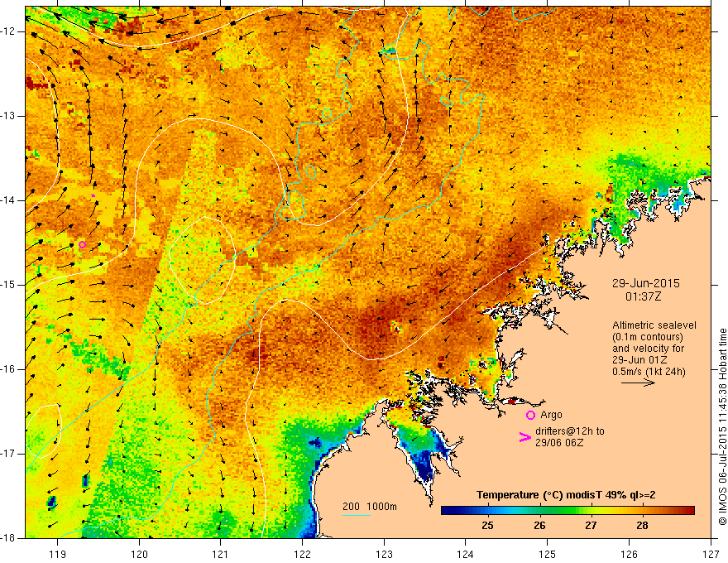Click the Argo legend circle symbol
The width and height of the screenshot is (728, 563).
click(x=530, y=416)
